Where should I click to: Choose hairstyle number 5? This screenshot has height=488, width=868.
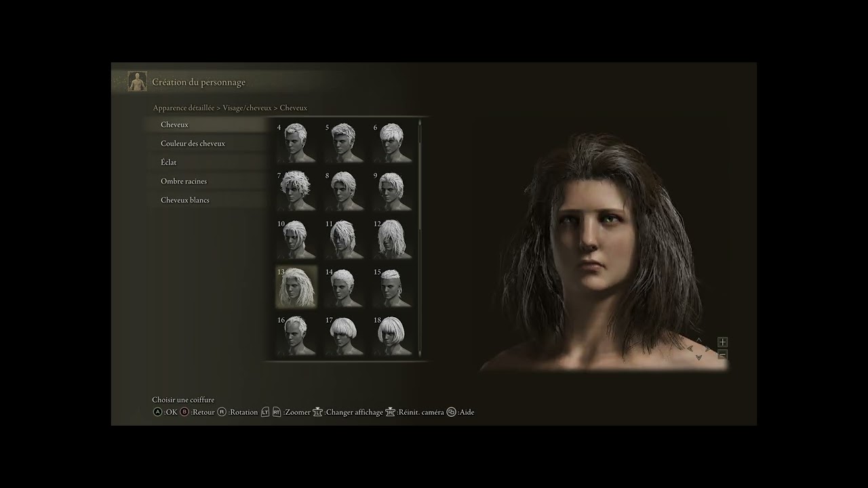coord(344,142)
